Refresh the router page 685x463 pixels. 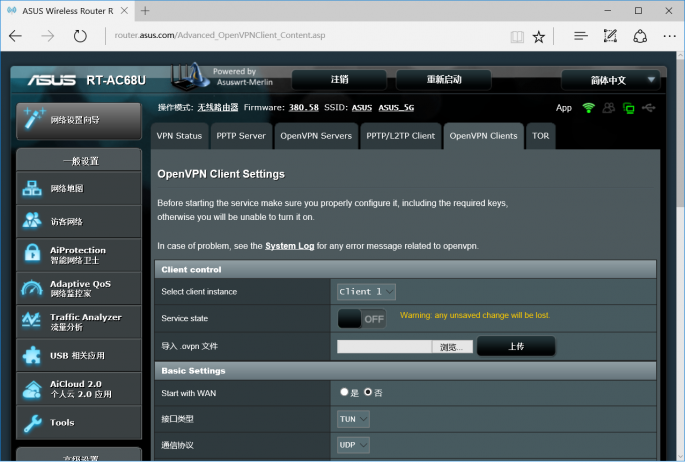coord(80,36)
